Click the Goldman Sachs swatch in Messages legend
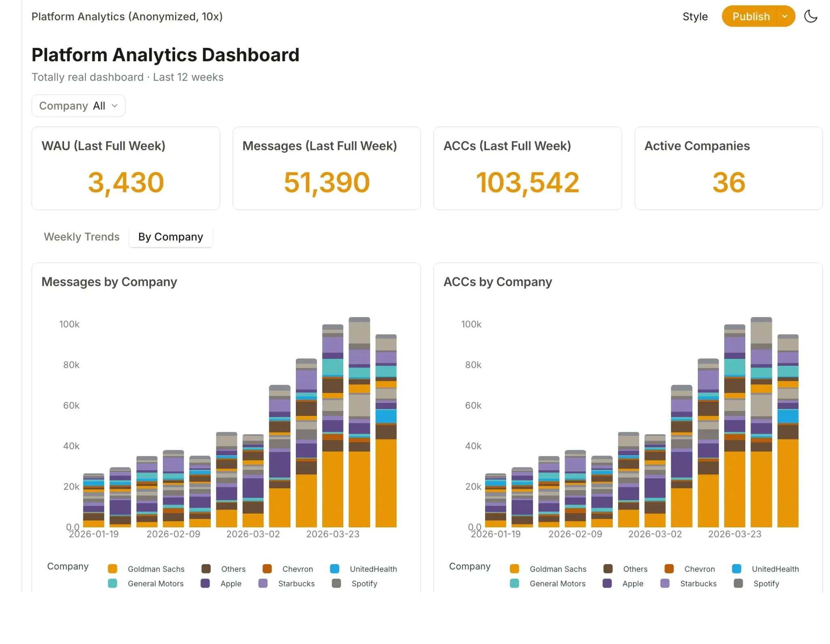 pyautogui.click(x=113, y=569)
